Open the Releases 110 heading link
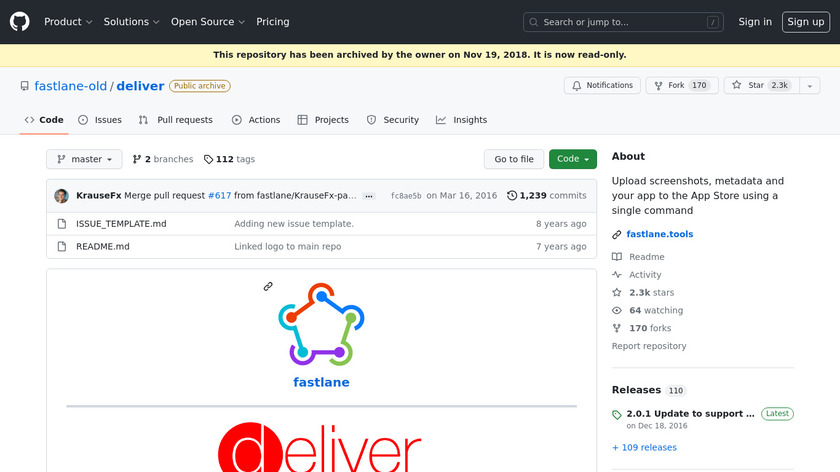840x472 pixels. click(649, 390)
